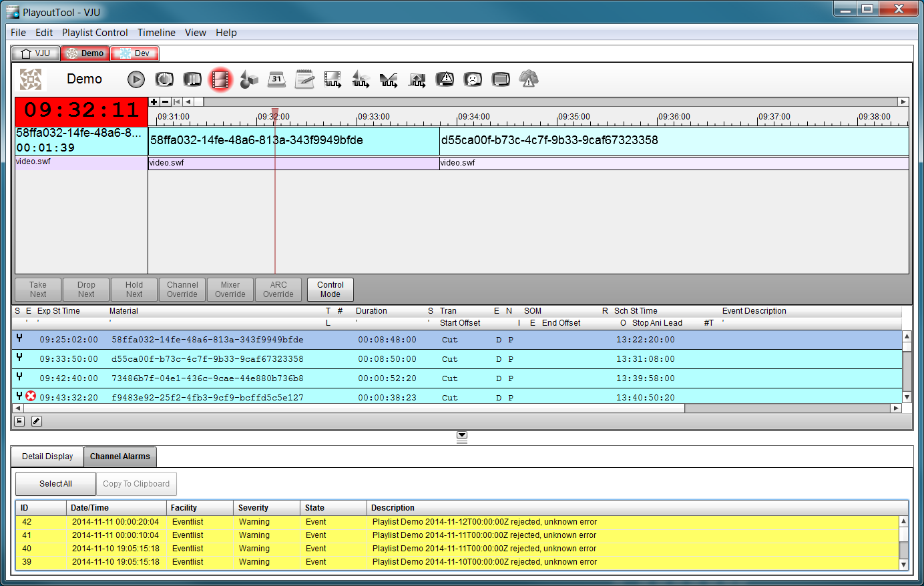Click the 3D shapes icon in toolbar

point(248,79)
